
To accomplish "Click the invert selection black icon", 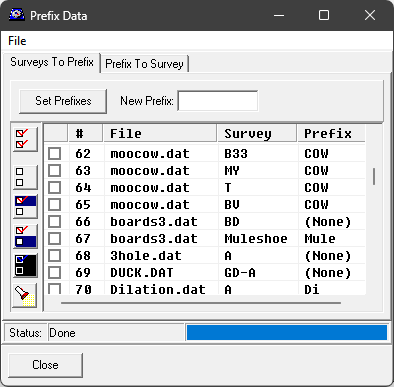I will (25, 265).
